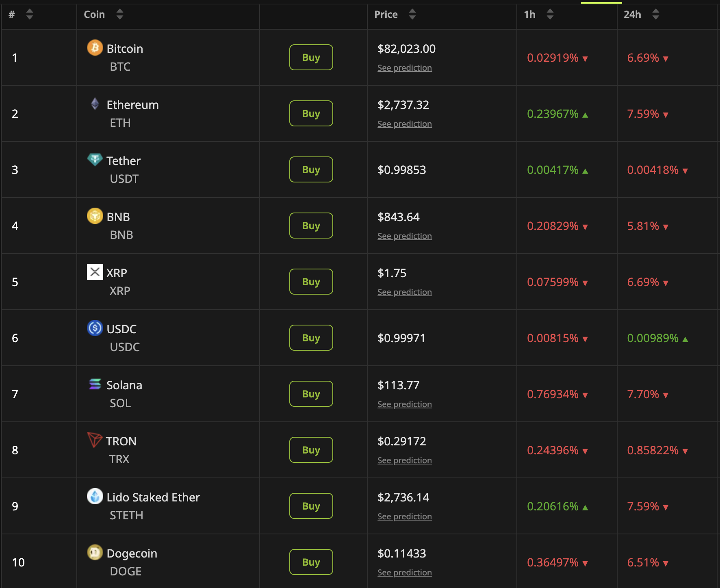Viewport: 720px width, 588px height.
Task: Open See prediction link for Dogecoin
Action: tap(404, 573)
